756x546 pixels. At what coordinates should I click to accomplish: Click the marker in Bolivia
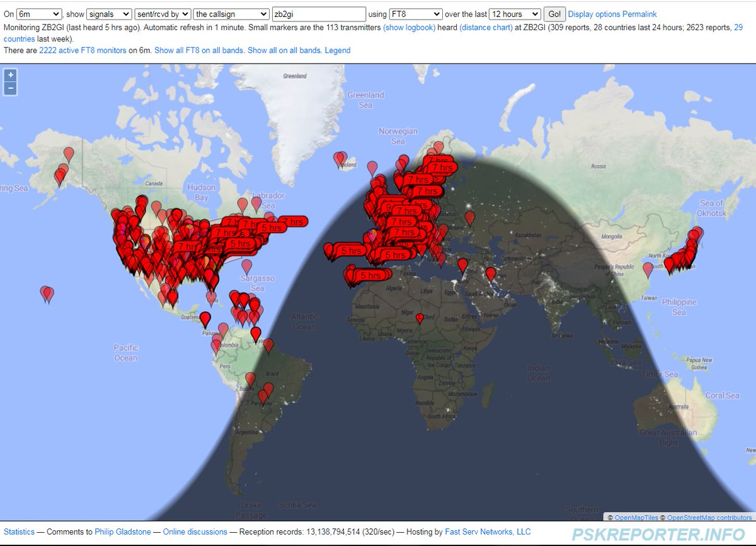click(250, 379)
